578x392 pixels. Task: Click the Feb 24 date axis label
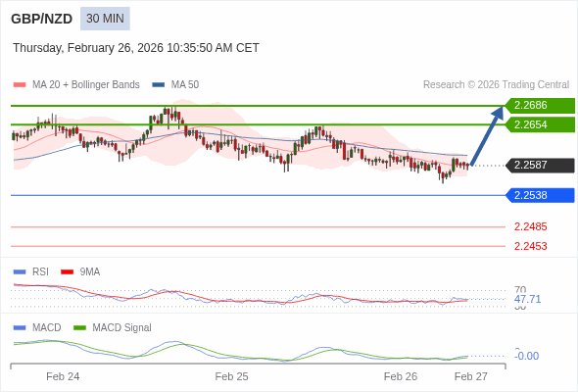click(x=63, y=377)
